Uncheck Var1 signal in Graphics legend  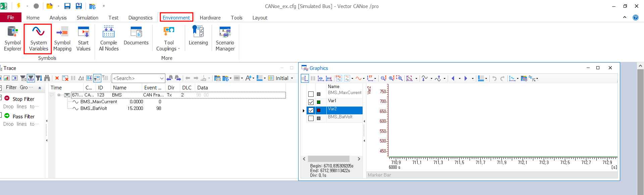pyautogui.click(x=311, y=102)
